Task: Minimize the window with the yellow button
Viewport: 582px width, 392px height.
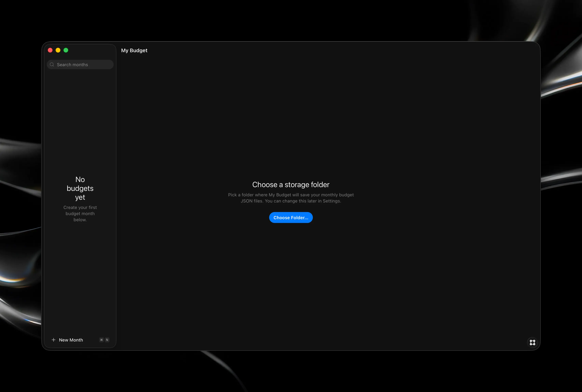Action: pos(58,50)
